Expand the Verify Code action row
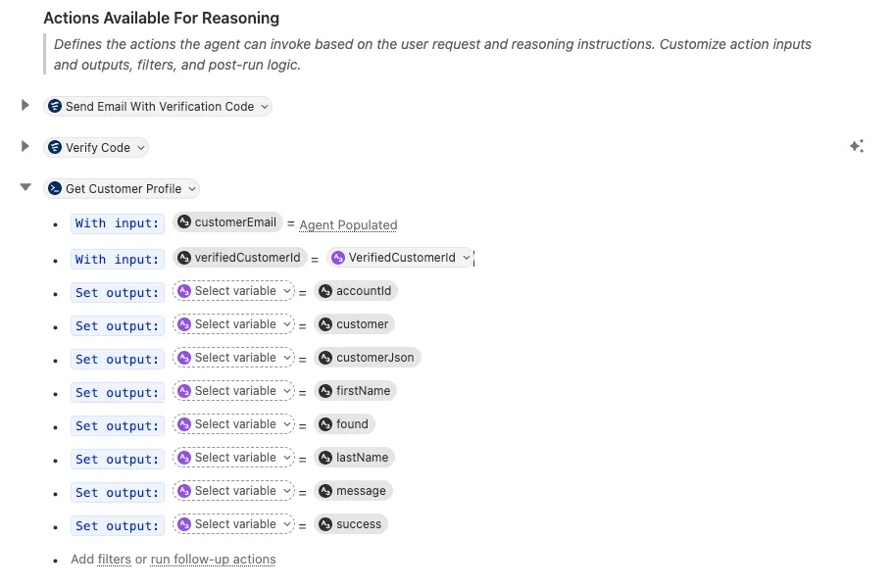 (25, 147)
